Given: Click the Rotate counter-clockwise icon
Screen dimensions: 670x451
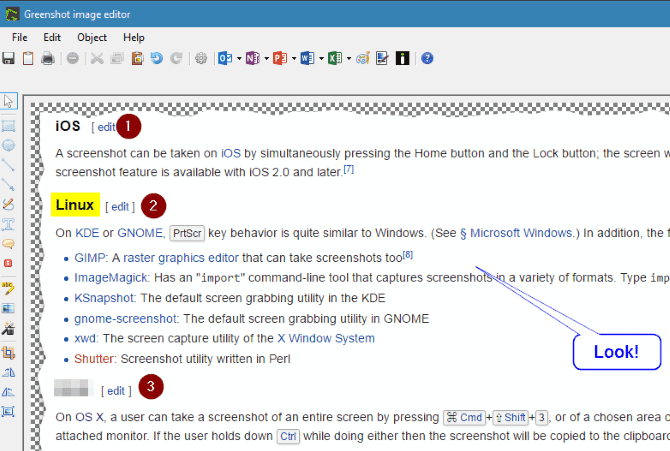Looking at the screenshot, I should click(9, 392).
